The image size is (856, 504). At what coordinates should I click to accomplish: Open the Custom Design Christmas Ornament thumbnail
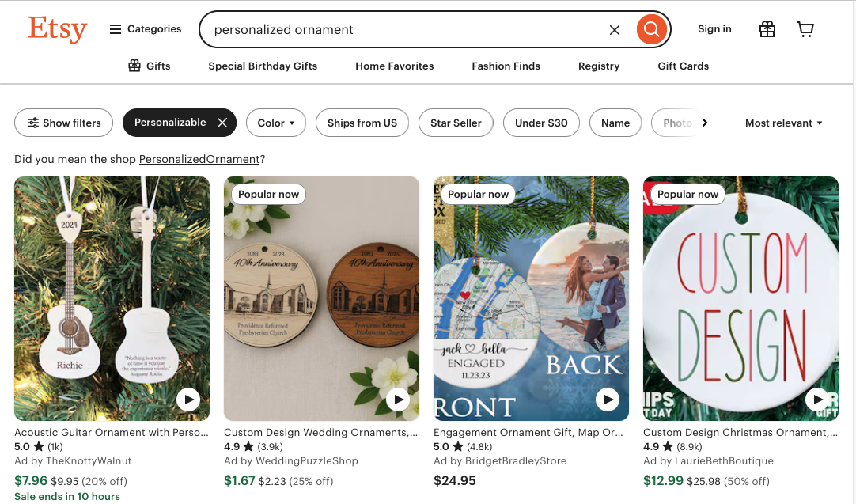coord(740,298)
